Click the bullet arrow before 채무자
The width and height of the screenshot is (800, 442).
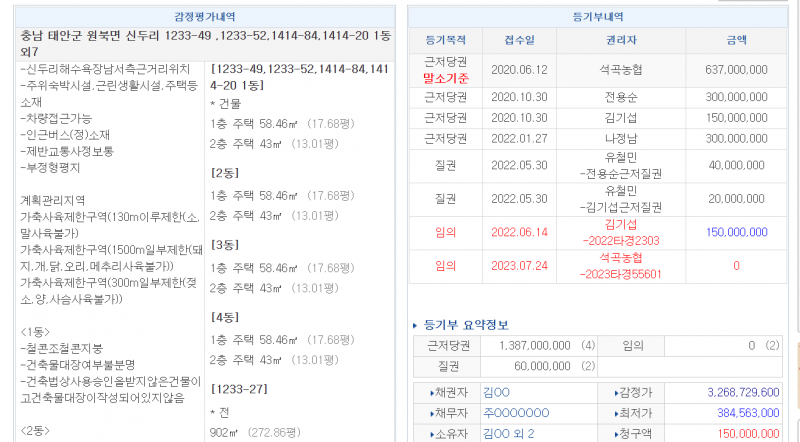[430, 412]
